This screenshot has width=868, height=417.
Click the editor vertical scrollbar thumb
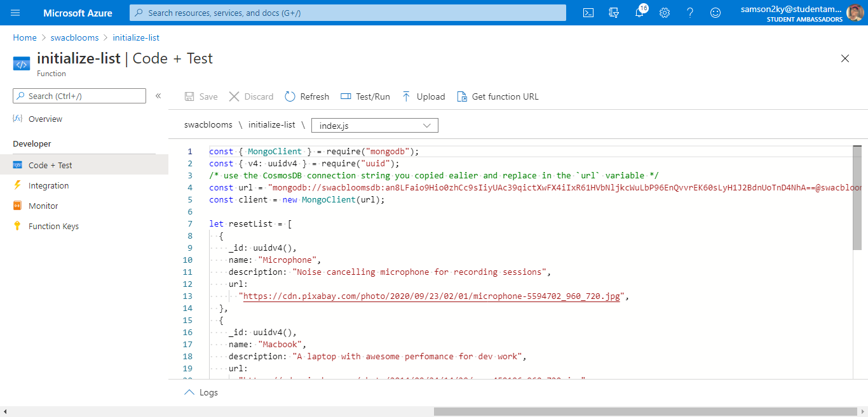[x=857, y=198]
